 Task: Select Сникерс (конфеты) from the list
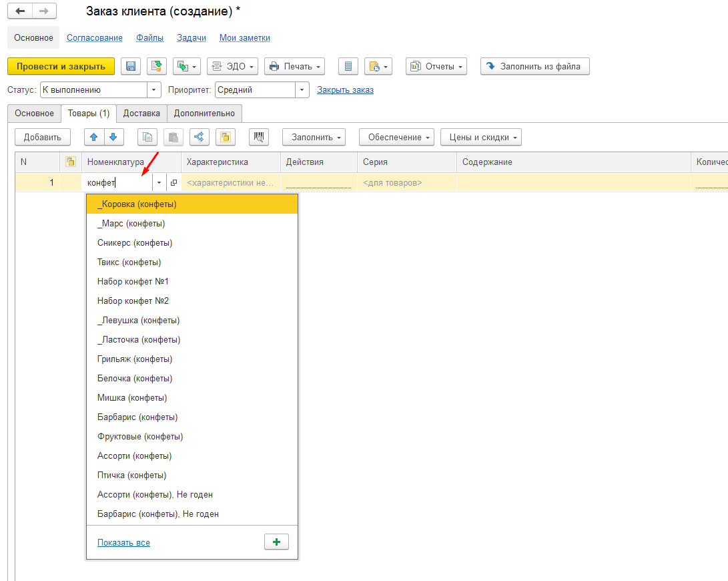(135, 242)
